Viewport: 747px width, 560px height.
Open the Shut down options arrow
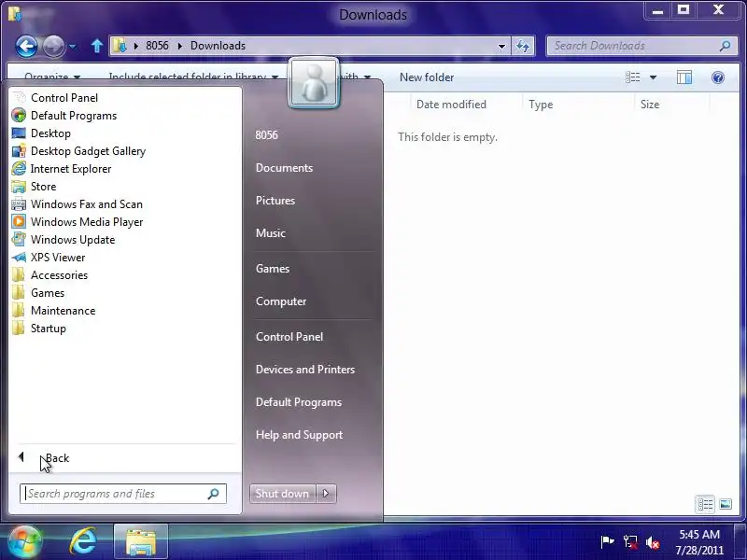tap(326, 494)
